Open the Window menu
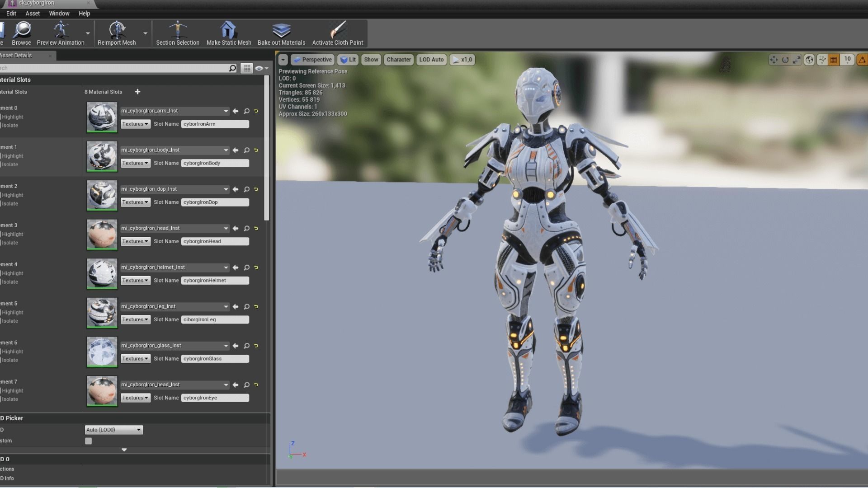Image resolution: width=868 pixels, height=488 pixels. pyautogui.click(x=59, y=14)
